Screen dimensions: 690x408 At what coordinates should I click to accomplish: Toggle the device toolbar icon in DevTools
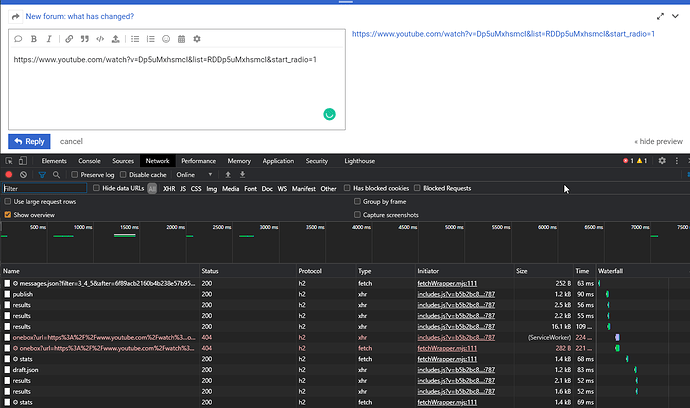click(23, 161)
